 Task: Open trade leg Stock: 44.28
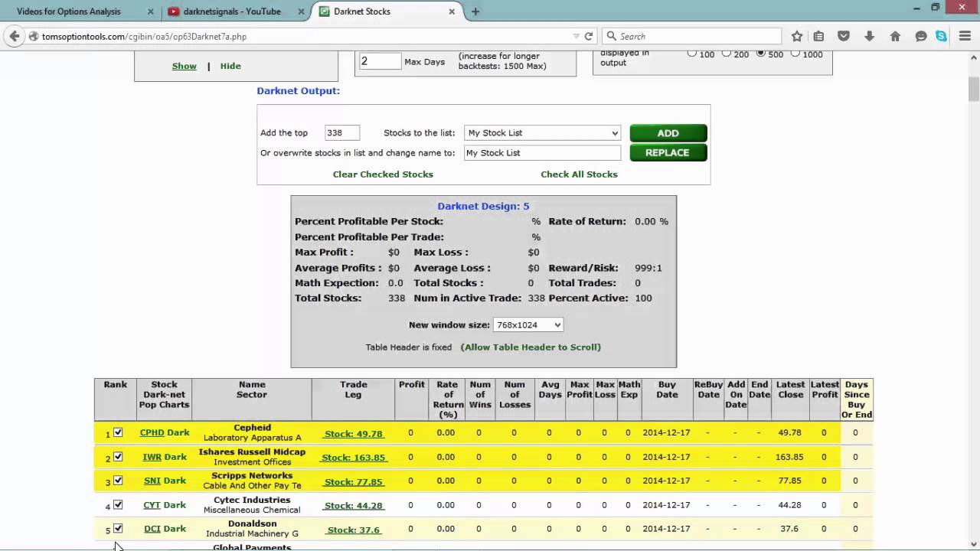click(x=353, y=506)
